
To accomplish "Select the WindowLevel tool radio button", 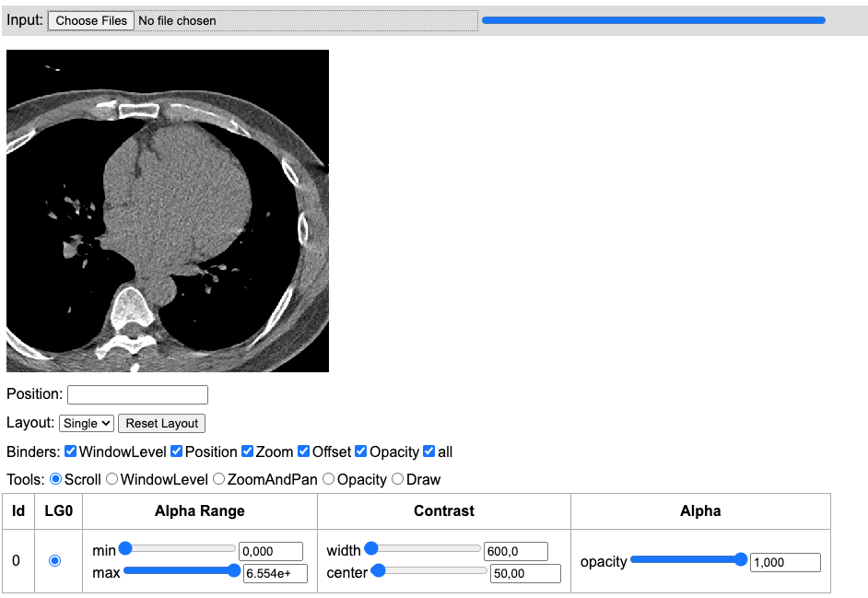I will tap(112, 479).
